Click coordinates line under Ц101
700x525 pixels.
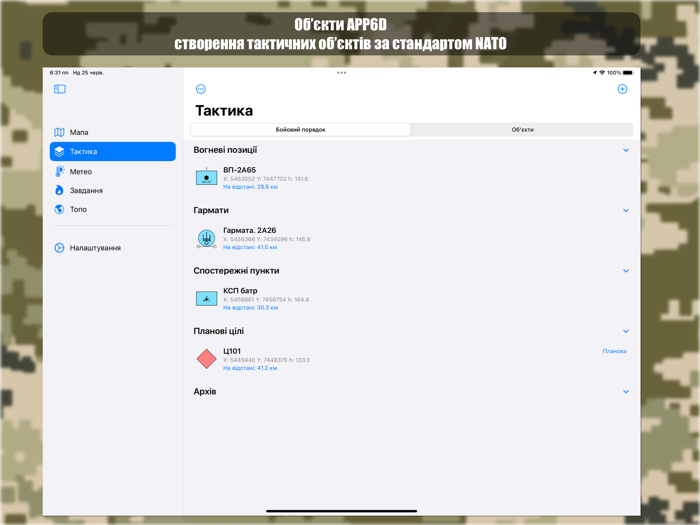point(267,360)
